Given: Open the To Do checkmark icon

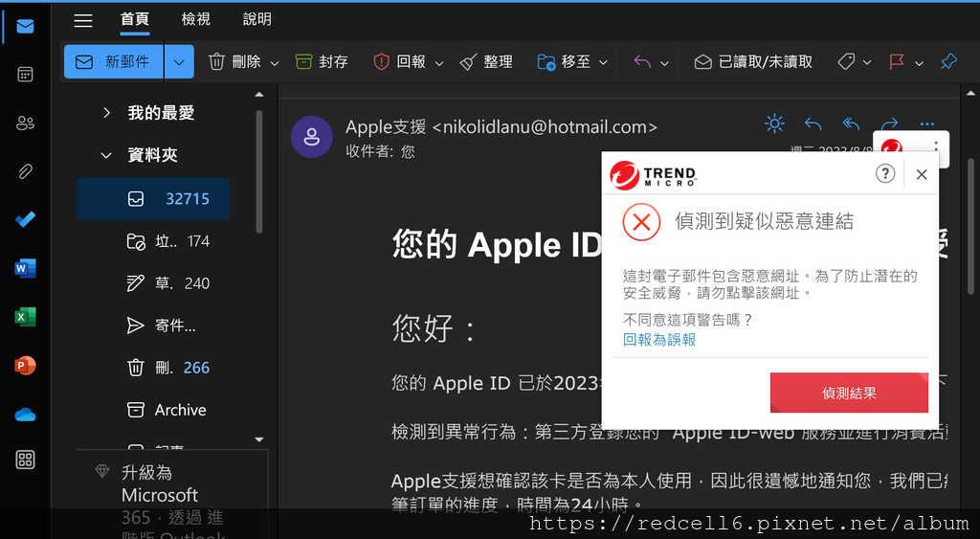Looking at the screenshot, I should click(x=25, y=219).
